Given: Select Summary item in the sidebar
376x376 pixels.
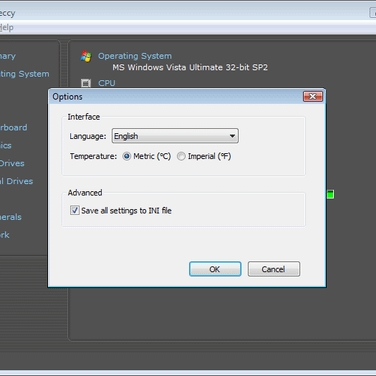Looking at the screenshot, I should tap(8, 56).
